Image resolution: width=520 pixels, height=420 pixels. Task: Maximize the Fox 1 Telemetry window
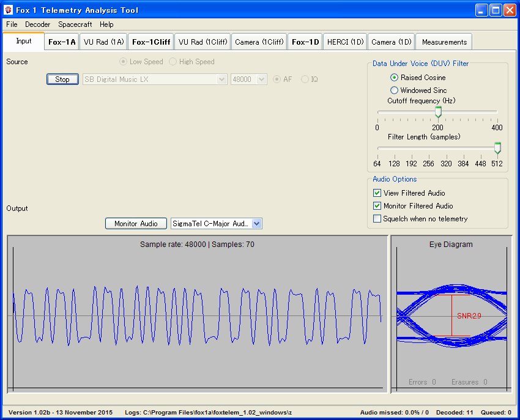[x=496, y=10]
